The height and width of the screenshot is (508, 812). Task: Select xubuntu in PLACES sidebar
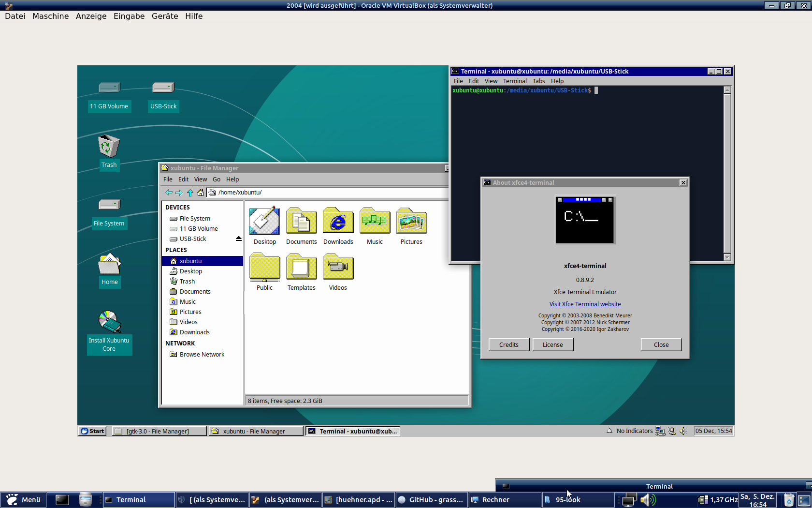[x=203, y=261]
